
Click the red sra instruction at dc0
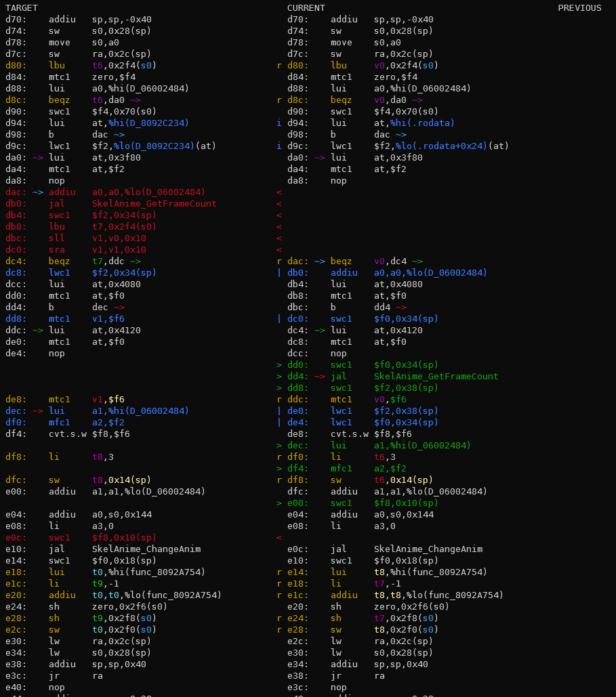click(x=56, y=250)
